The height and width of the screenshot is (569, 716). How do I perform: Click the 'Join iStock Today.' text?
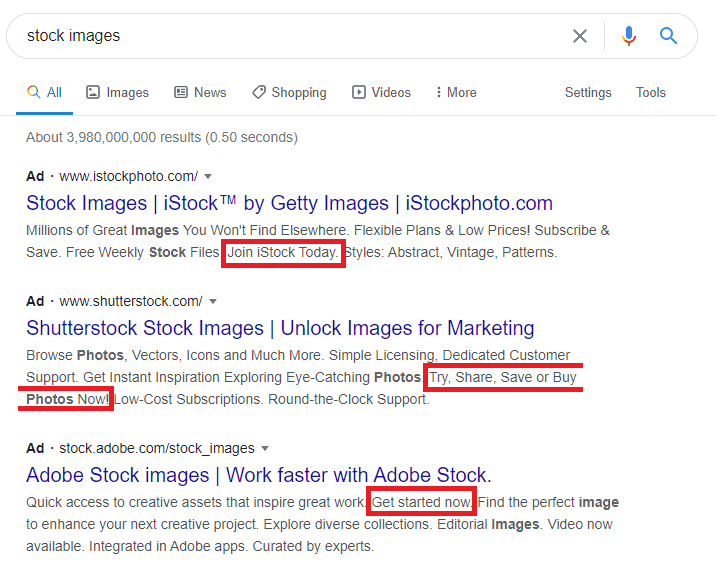point(283,253)
